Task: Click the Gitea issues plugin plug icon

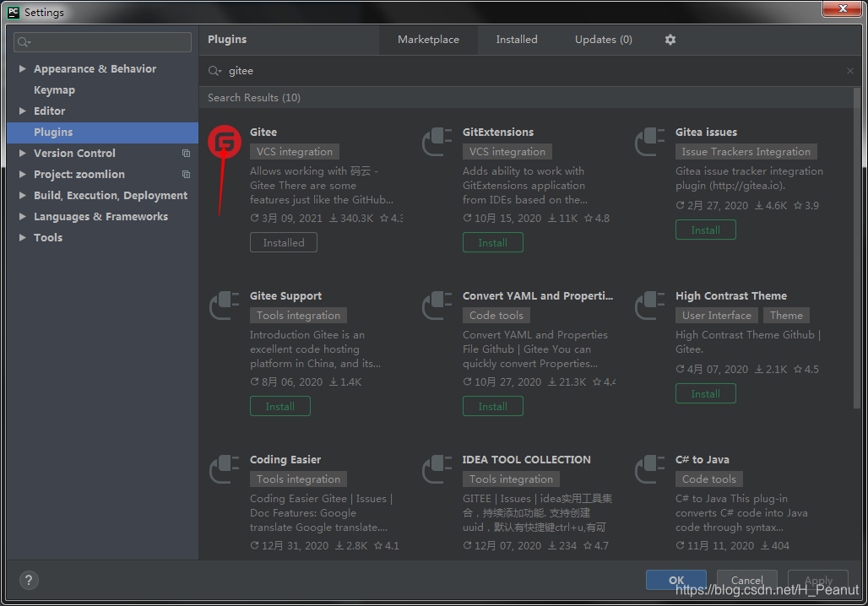Action: 650,142
